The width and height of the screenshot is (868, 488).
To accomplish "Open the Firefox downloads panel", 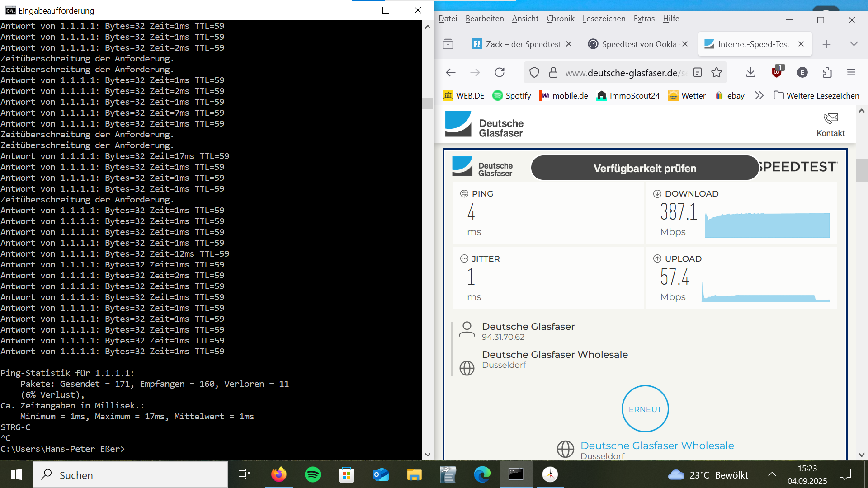I will click(750, 72).
